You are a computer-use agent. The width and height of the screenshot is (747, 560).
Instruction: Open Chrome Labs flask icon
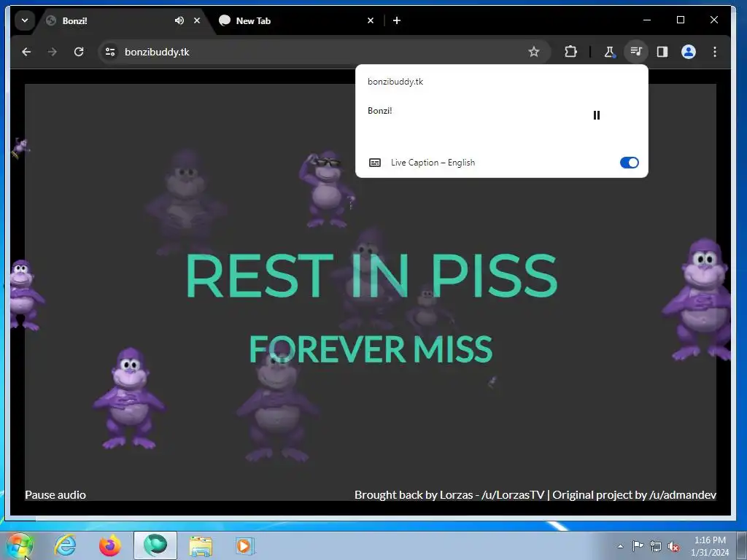point(609,52)
